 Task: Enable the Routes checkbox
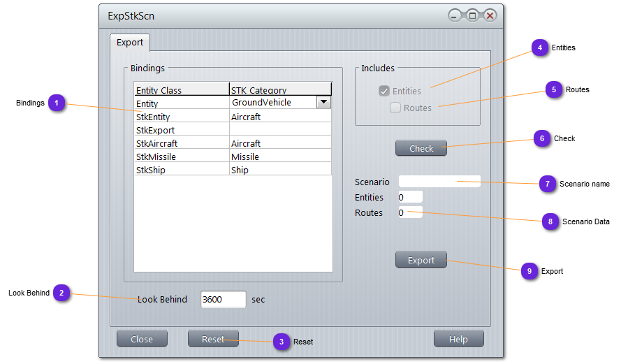coord(395,108)
